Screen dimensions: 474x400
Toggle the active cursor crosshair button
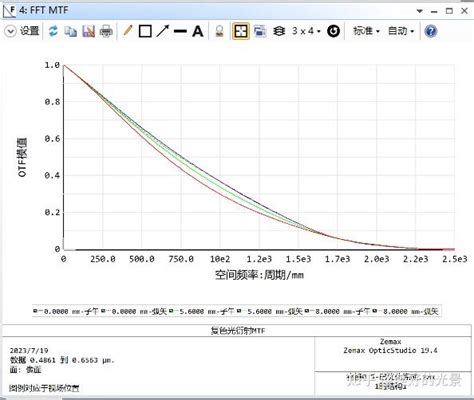[x=241, y=31]
